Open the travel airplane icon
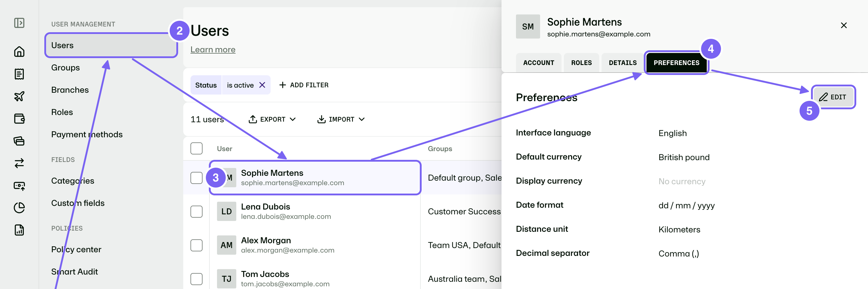Viewport: 868px width, 289px height. pyautogui.click(x=19, y=96)
